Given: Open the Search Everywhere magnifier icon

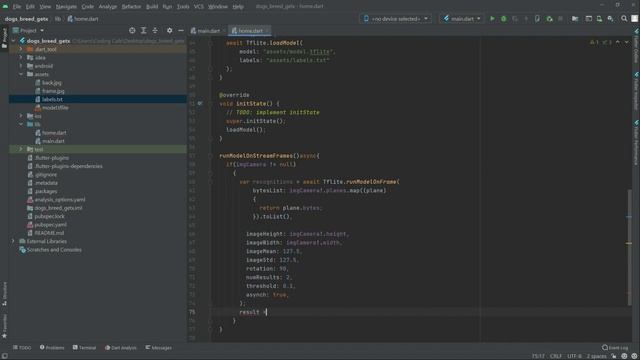Looking at the screenshot, I should 624,19.
